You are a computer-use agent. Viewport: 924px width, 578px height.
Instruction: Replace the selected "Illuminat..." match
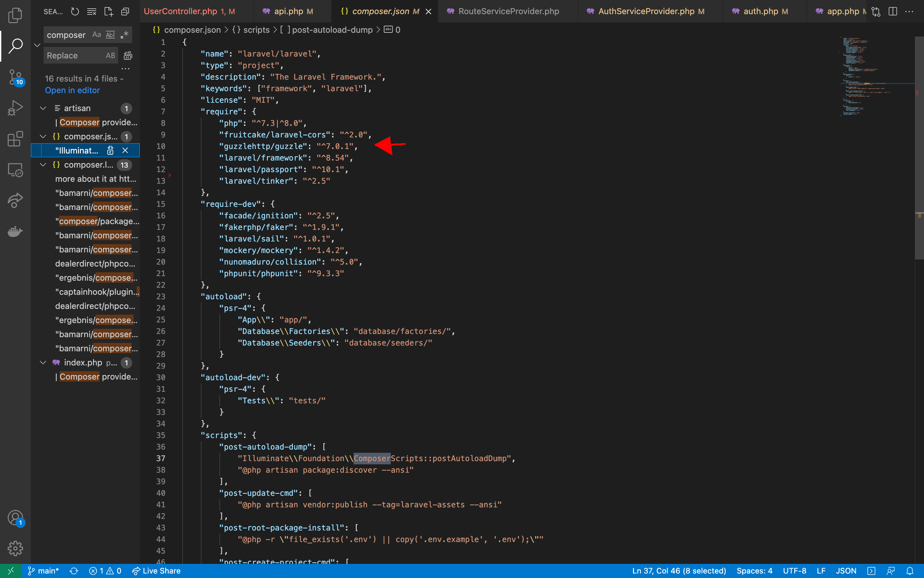point(110,150)
